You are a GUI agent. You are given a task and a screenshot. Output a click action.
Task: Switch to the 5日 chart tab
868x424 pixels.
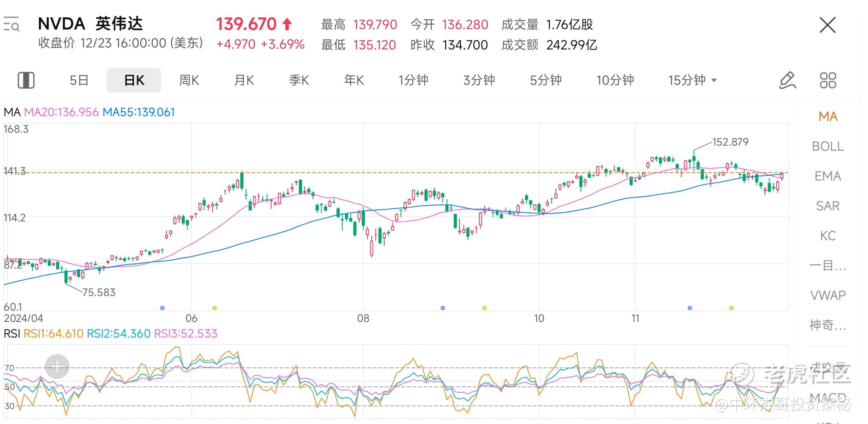tap(79, 80)
